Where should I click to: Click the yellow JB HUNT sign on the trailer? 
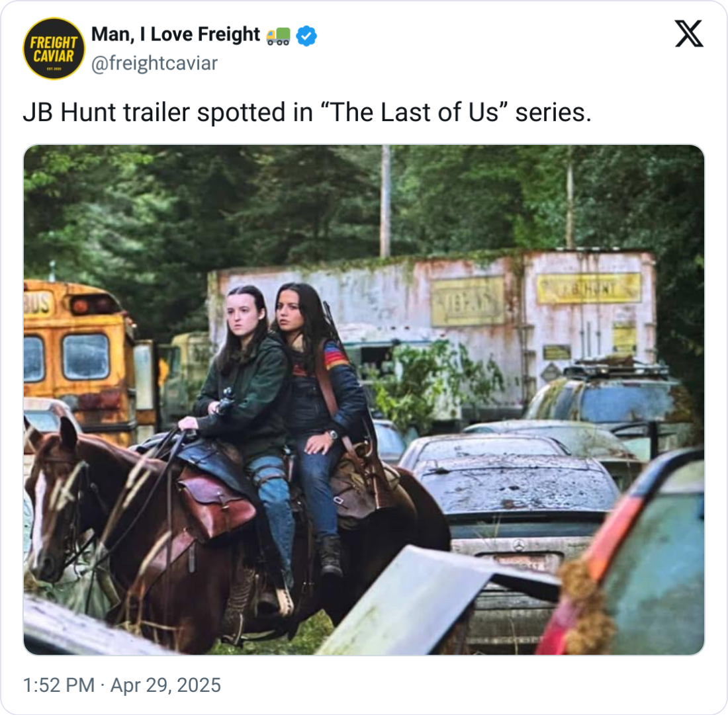589,288
